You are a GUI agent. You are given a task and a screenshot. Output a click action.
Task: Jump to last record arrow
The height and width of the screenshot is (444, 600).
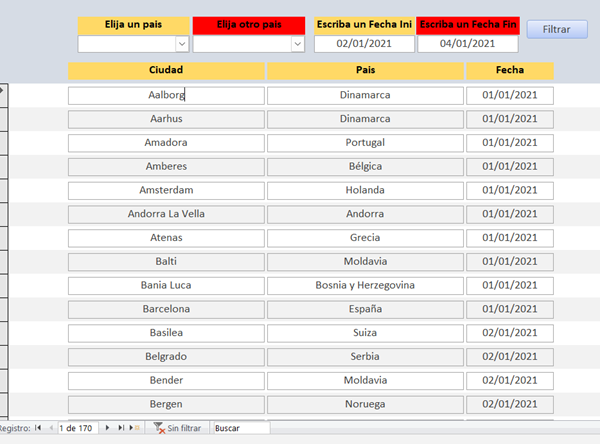point(121,428)
